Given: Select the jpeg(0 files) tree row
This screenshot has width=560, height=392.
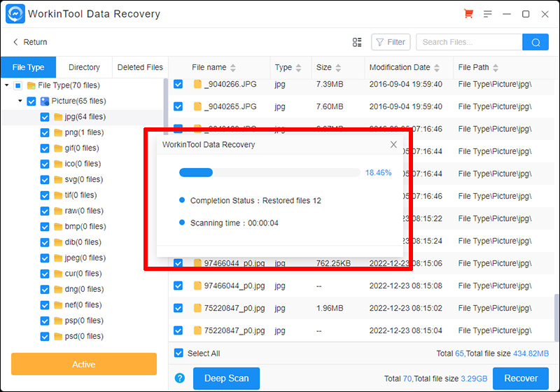Looking at the screenshot, I should pos(83,258).
